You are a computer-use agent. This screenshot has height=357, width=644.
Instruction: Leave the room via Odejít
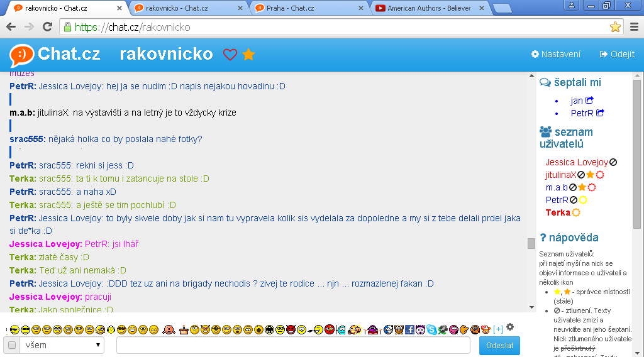tap(618, 54)
